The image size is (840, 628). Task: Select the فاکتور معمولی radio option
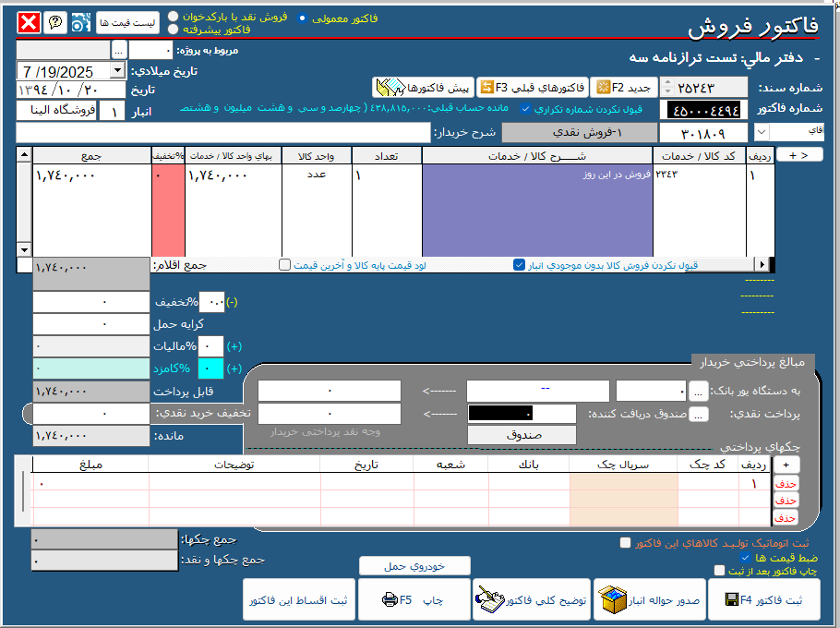click(302, 18)
